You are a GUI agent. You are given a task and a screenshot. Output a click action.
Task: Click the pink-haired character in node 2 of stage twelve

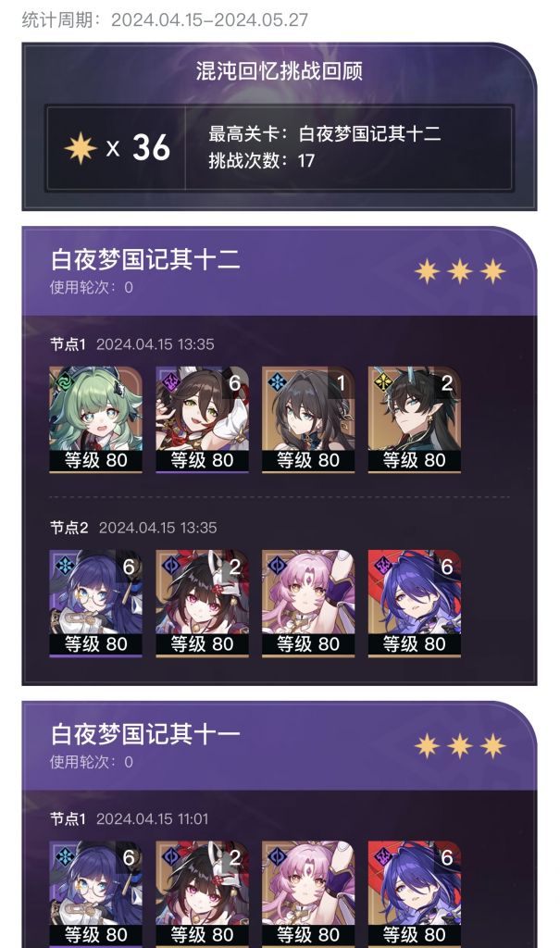tap(308, 603)
